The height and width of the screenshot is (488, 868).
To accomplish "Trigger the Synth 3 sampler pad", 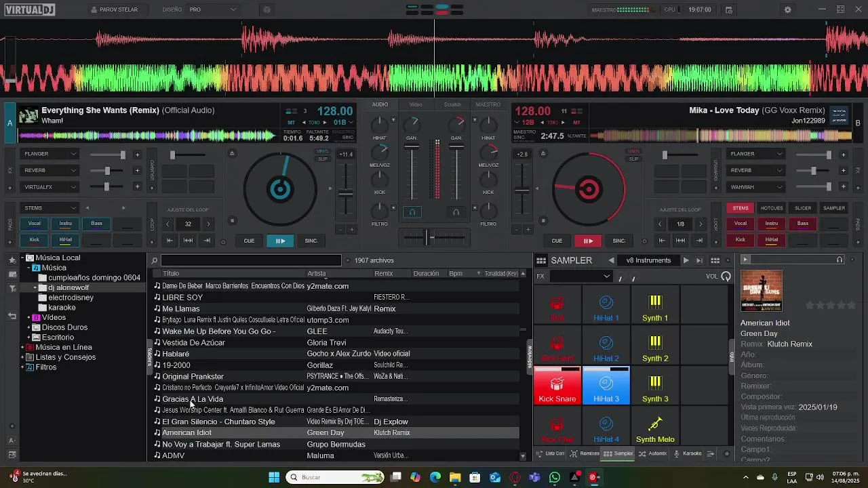I will click(x=655, y=386).
